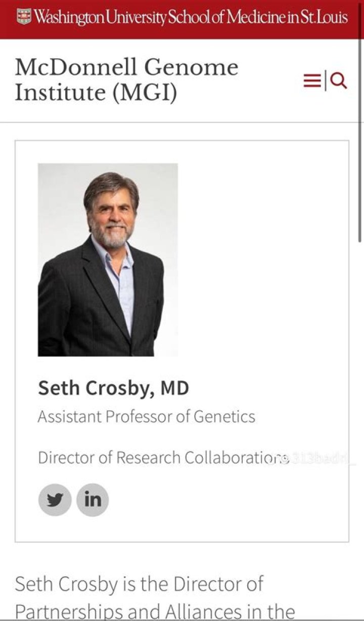The height and width of the screenshot is (621, 364).
Task: Click the bio text starting 'Seth Crosby is'
Action: tap(140, 585)
